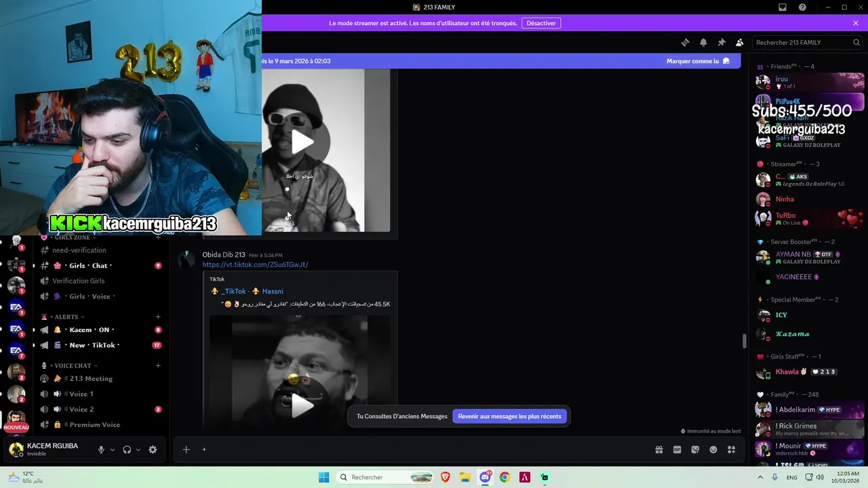This screenshot has height=488, width=868.
Task: Open notification settings bell icon
Action: (x=703, y=42)
